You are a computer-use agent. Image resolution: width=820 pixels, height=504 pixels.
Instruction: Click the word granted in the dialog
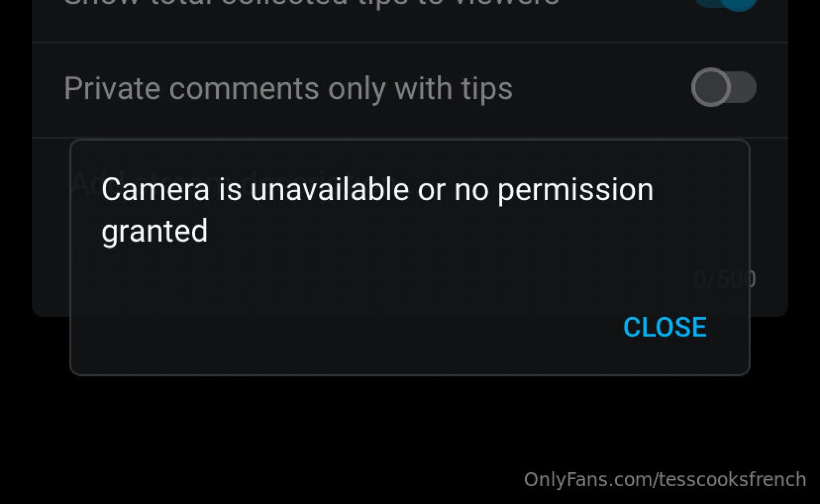[x=154, y=232]
